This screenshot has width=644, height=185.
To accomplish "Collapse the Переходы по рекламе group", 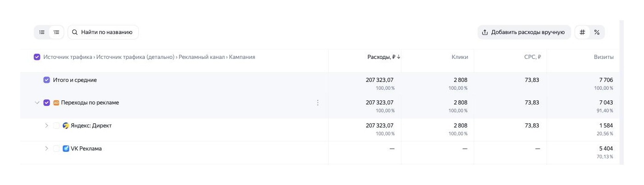I will (37, 103).
